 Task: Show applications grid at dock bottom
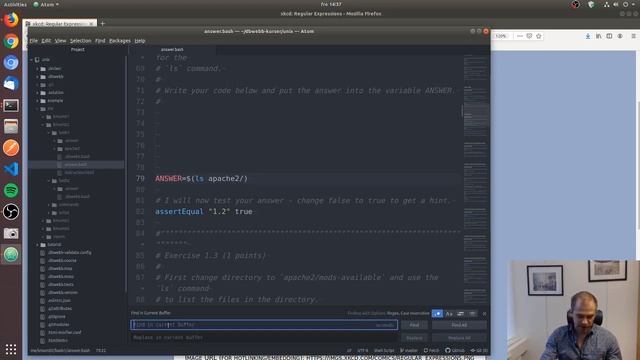click(x=11, y=349)
